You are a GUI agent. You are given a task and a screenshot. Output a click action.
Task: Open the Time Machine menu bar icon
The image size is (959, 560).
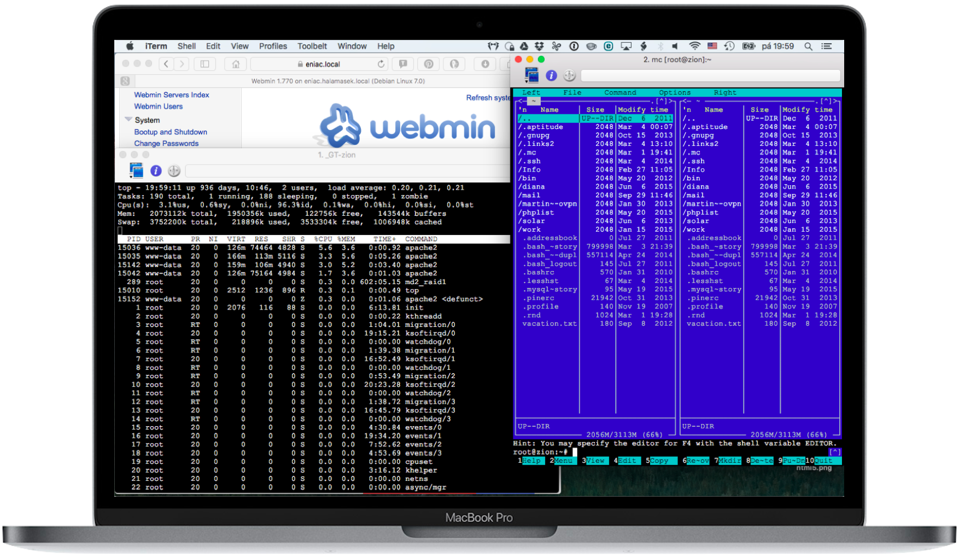pyautogui.click(x=729, y=46)
